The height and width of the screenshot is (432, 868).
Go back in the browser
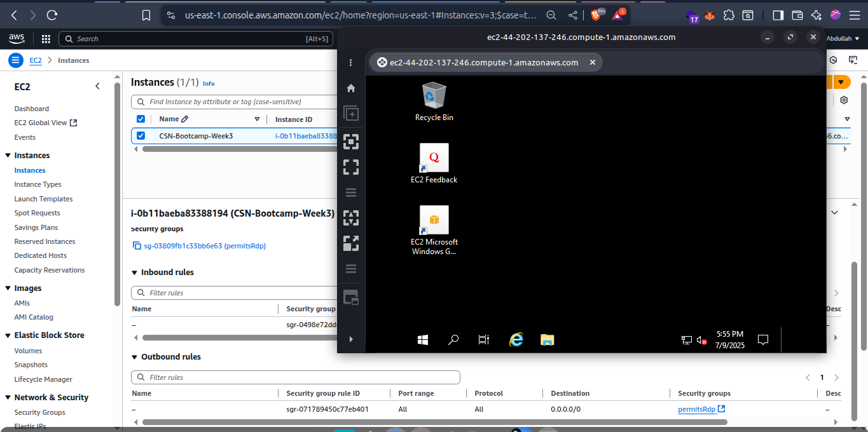coord(14,15)
